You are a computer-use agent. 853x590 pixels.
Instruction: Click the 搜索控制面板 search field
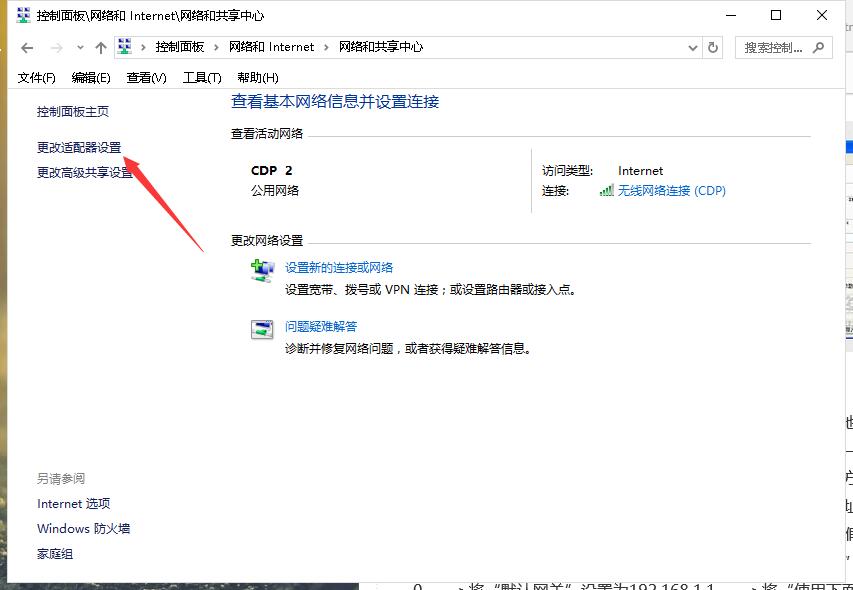click(774, 47)
